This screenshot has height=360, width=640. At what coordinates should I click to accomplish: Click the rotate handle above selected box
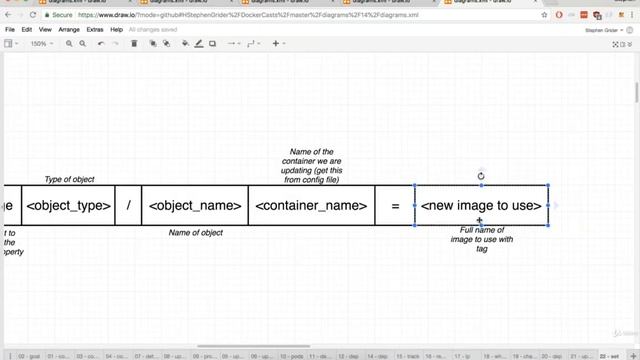481,176
